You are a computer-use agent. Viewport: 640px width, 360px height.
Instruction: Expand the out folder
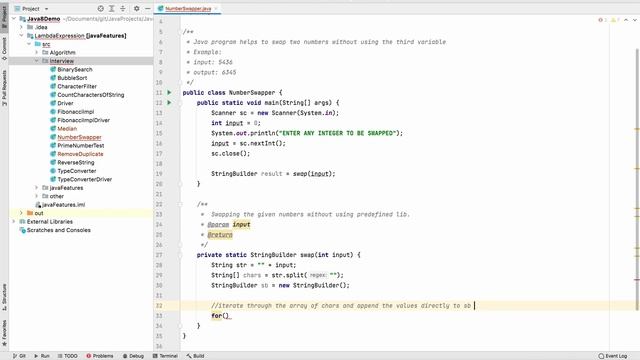[x=22, y=213]
